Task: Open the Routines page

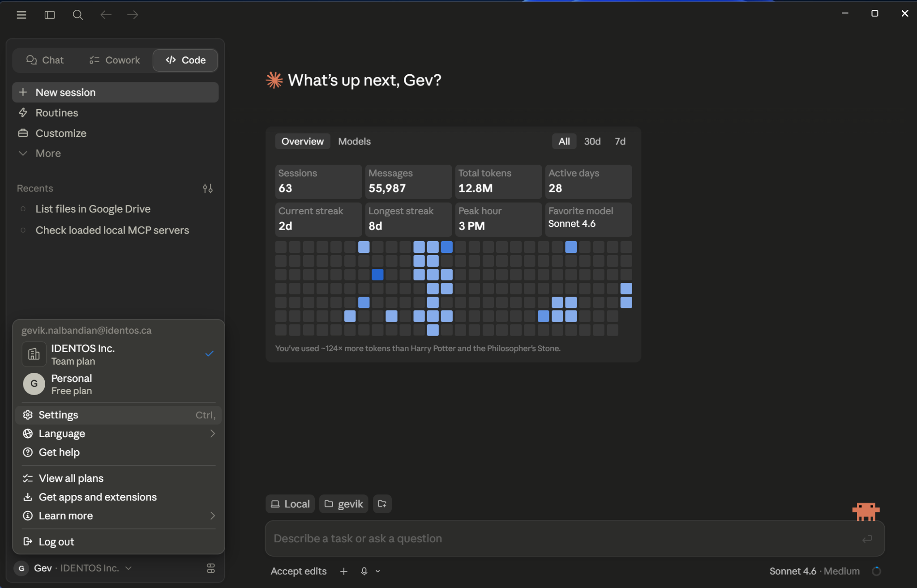Action: (x=116, y=113)
